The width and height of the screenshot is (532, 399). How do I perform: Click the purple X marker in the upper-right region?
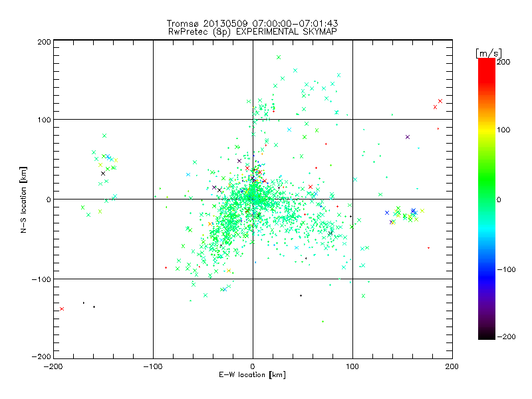coord(408,137)
